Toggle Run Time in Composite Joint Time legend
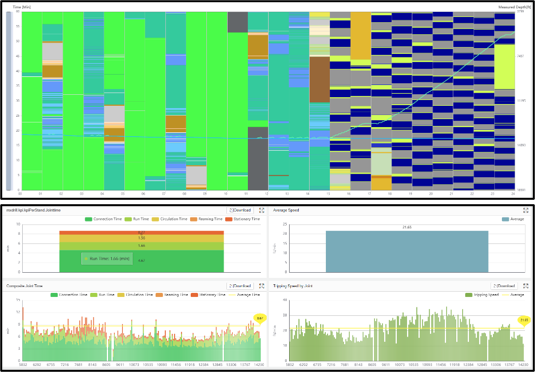Screen dimensions: 535x372 pyautogui.click(x=102, y=295)
